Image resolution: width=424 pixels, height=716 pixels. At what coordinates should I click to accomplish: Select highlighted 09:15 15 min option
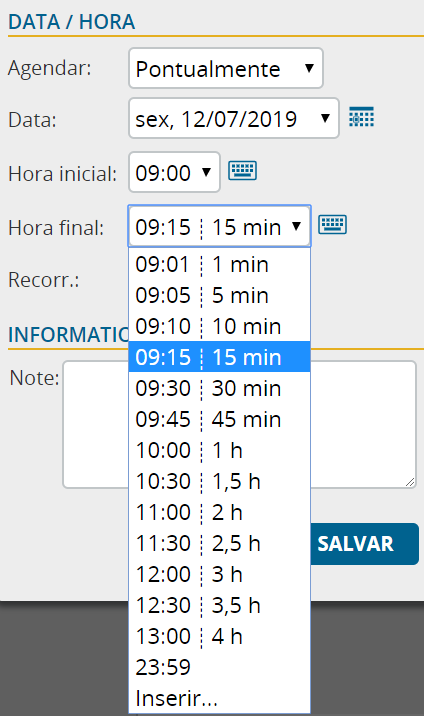point(220,357)
